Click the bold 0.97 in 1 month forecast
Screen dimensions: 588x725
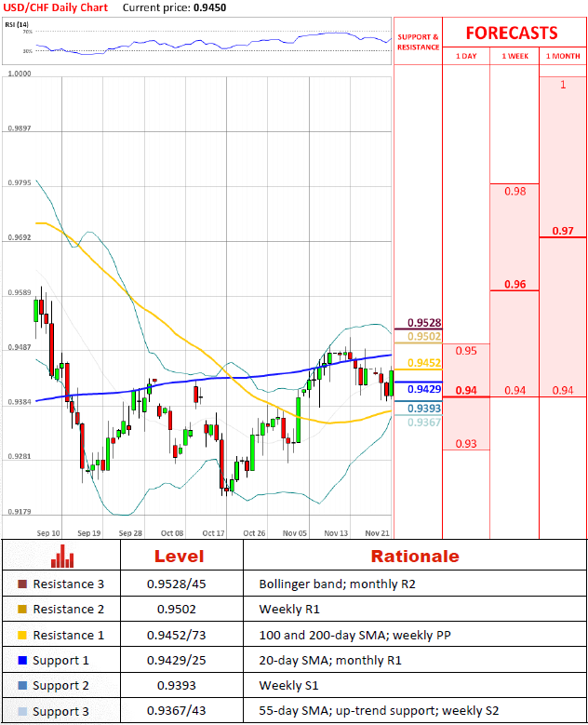pyautogui.click(x=563, y=231)
